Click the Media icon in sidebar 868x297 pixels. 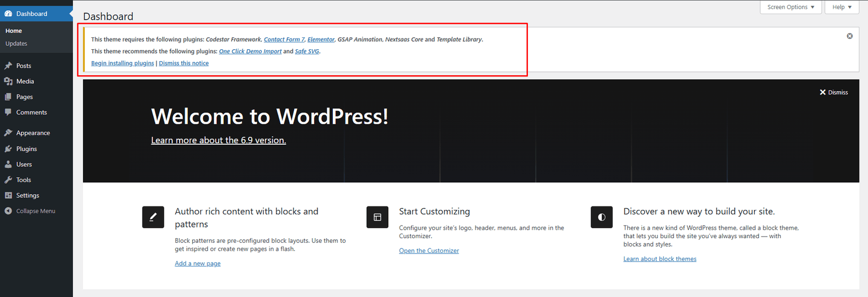[8, 81]
